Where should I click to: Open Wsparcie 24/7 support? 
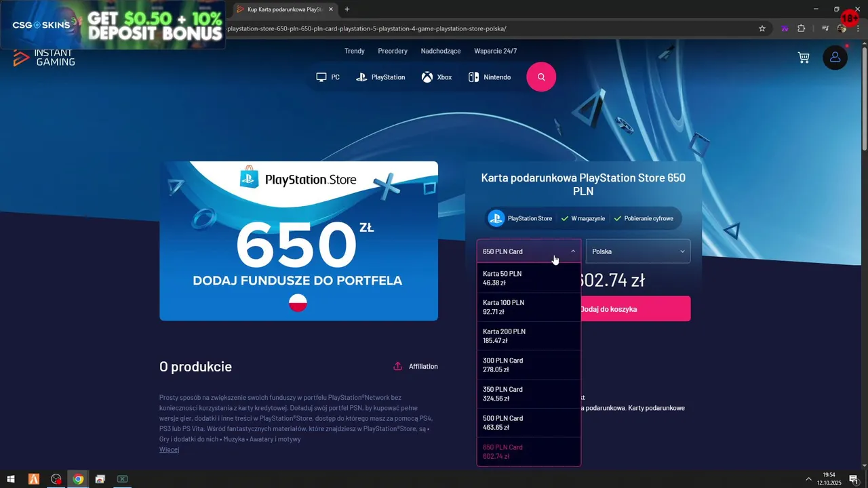[x=495, y=51]
